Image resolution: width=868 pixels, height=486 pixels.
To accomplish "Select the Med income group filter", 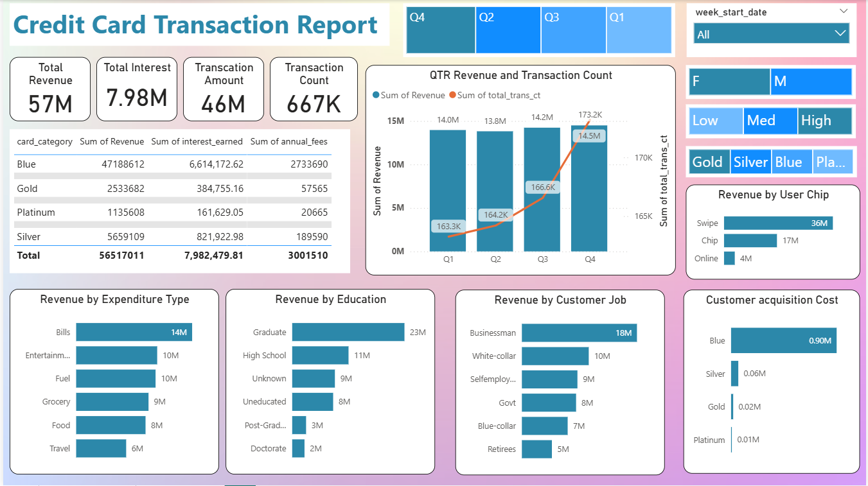I will pos(770,121).
